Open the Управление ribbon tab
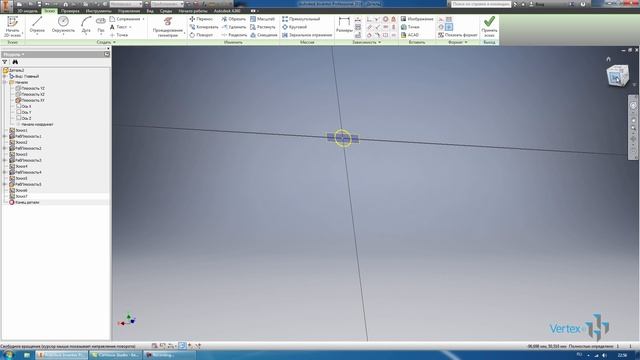Image resolution: width=640 pixels, height=360 pixels. coord(129,11)
